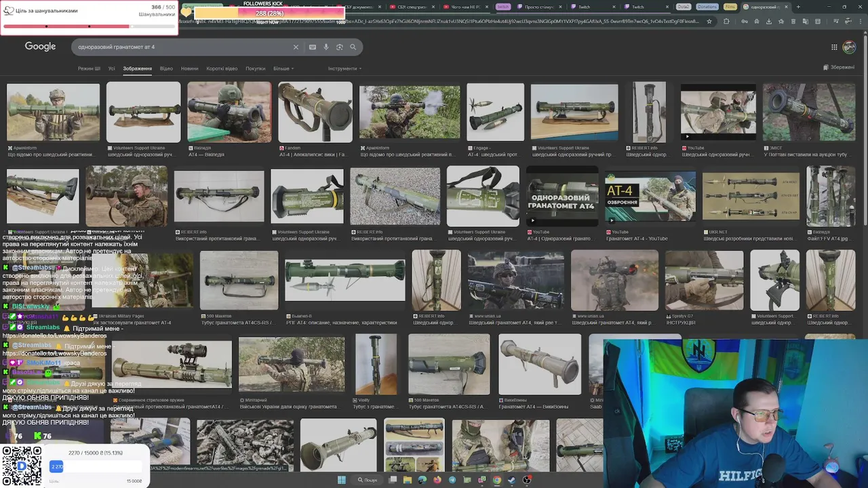This screenshot has height=488, width=868.
Task: Switch to the Новини tab
Action: tap(190, 68)
